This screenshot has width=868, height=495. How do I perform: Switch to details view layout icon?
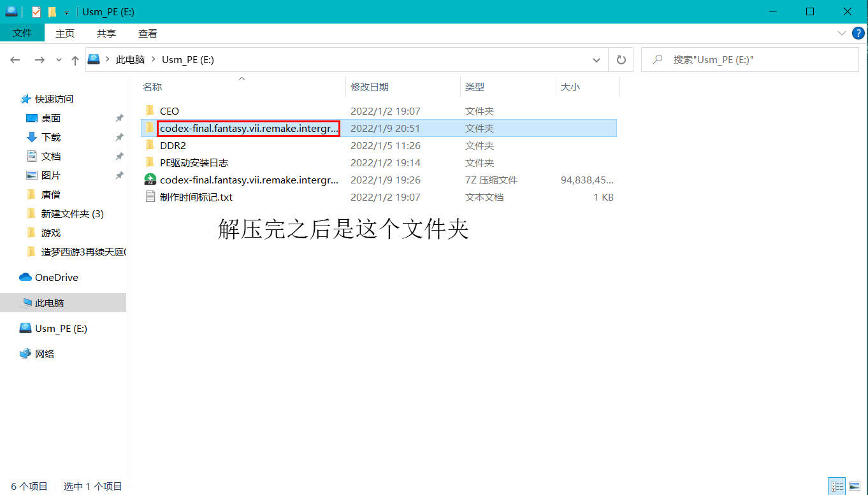click(836, 486)
